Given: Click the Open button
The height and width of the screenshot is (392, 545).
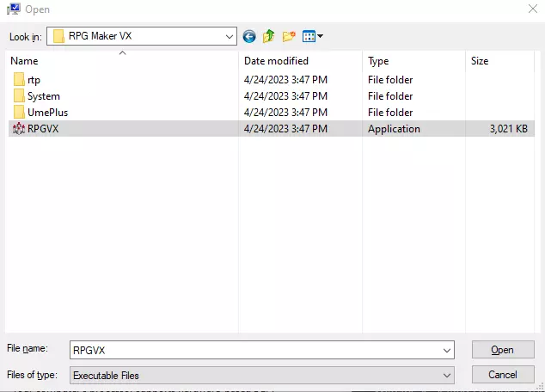Looking at the screenshot, I should (503, 350).
